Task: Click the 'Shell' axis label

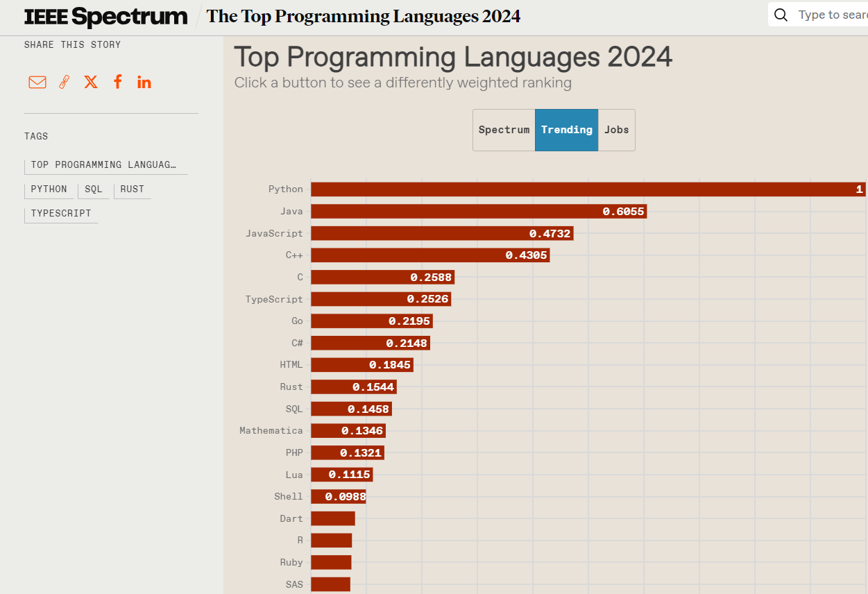Action: (289, 497)
